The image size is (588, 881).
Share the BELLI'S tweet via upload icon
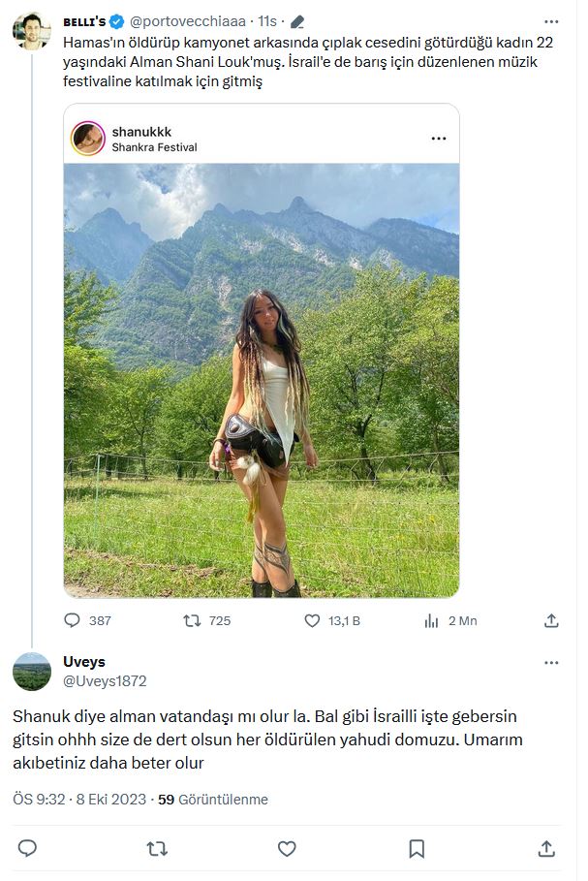tap(551, 620)
